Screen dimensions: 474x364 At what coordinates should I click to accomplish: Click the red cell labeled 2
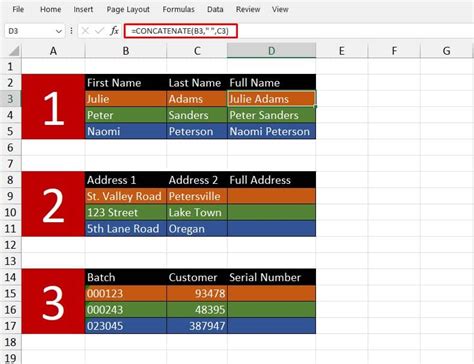[x=53, y=204]
